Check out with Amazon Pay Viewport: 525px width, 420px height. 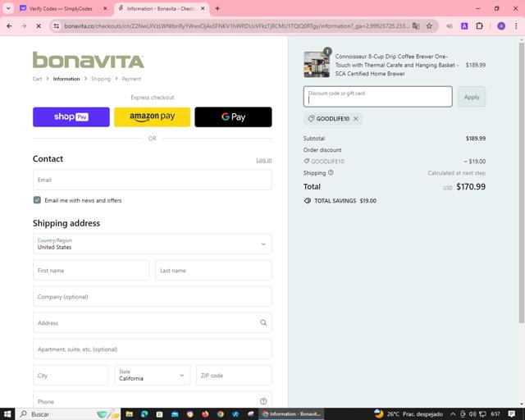(x=153, y=116)
